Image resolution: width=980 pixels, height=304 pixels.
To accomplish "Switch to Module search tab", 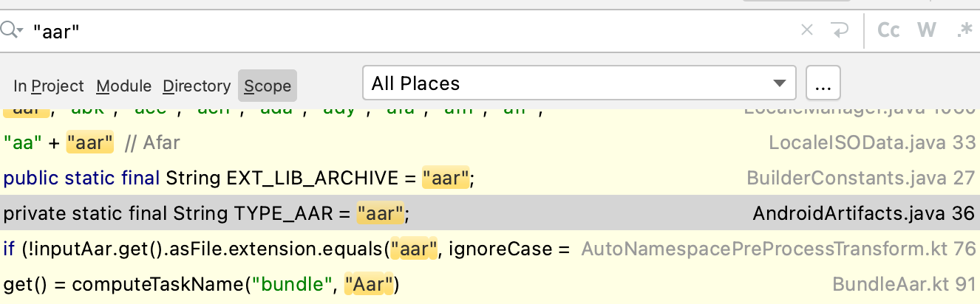I will [124, 86].
